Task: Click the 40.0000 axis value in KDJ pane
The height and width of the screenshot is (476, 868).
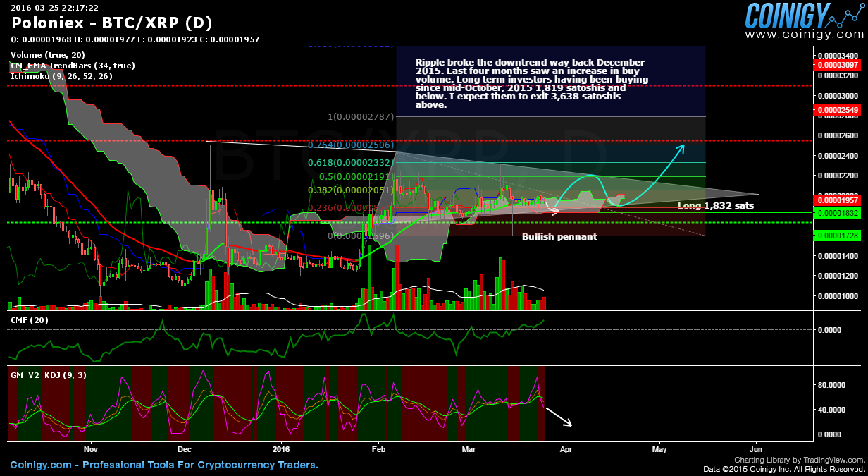Action: pyautogui.click(x=831, y=410)
